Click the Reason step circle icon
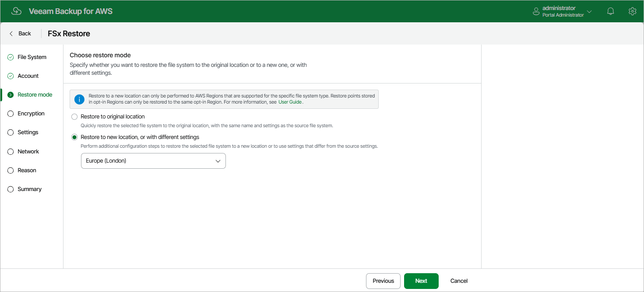Image resolution: width=644 pixels, height=292 pixels. click(11, 170)
